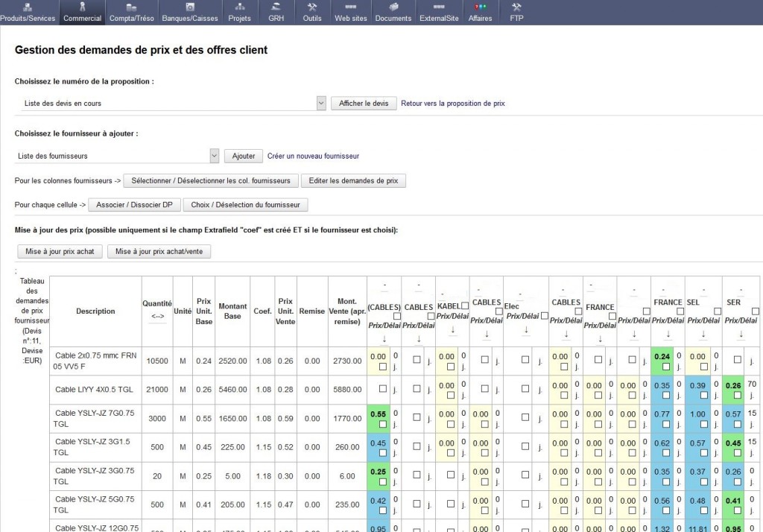The width and height of the screenshot is (763, 532).
Task: Tick the KABEL supplier column checkbox
Action: coord(465,306)
